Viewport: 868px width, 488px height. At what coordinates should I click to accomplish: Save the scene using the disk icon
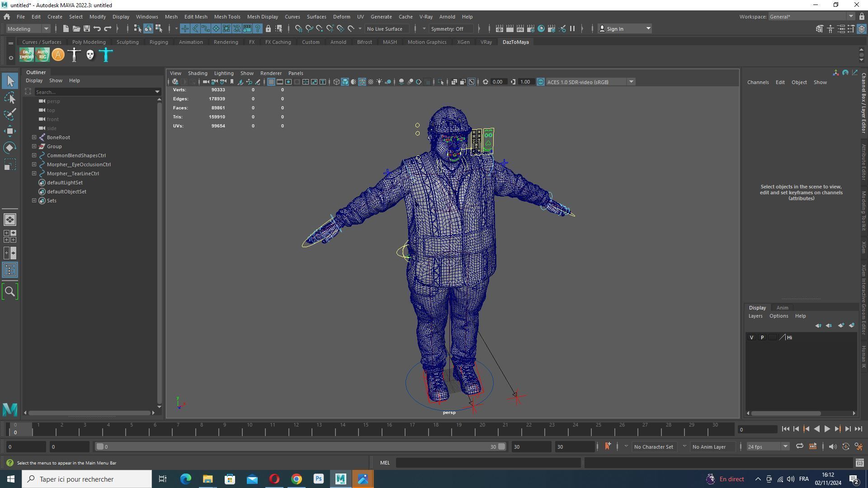point(87,29)
